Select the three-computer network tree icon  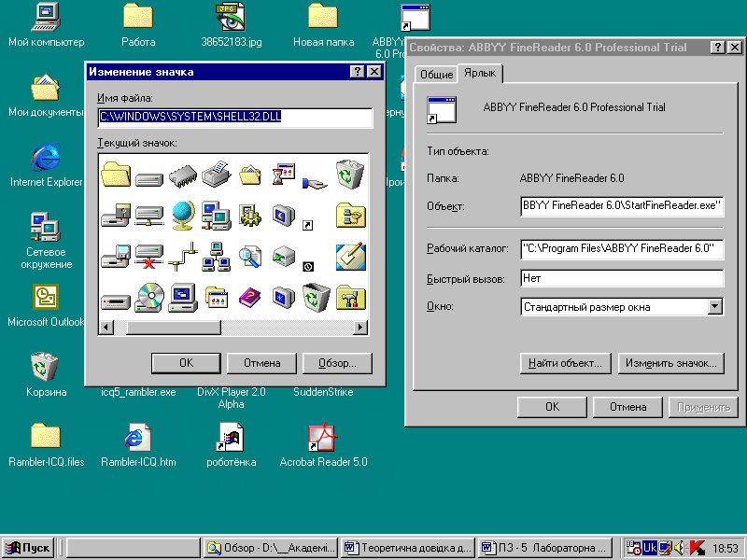tap(217, 258)
